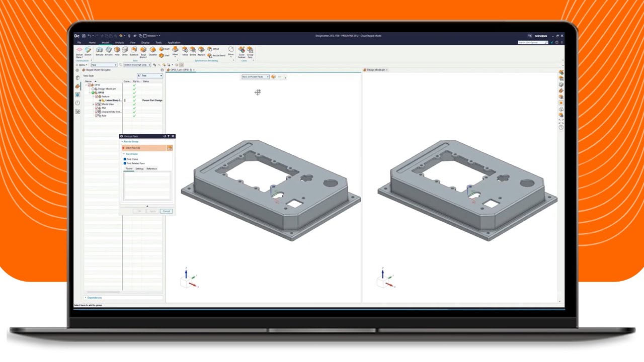Click the Resize Blend command
The height and width of the screenshot is (362, 644).
coord(216,55)
